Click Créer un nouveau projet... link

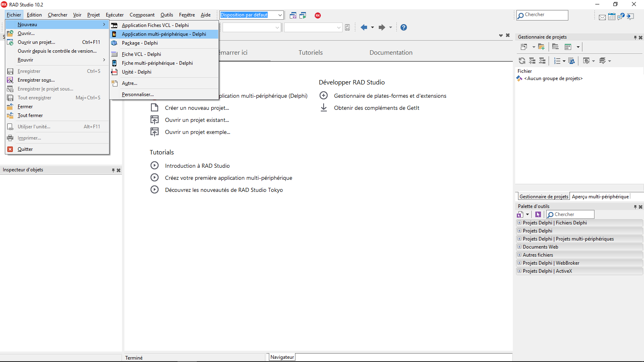point(197,108)
